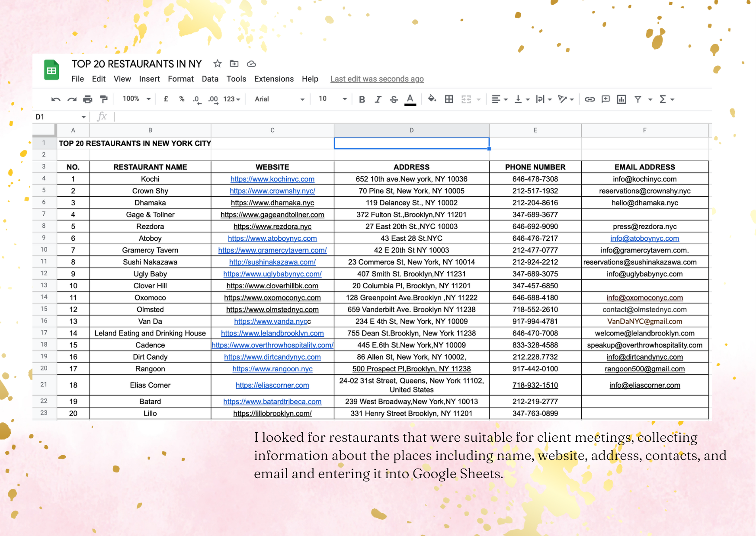Screen dimensions: 756x536
Task: Select cell with phone 646-478-7308
Action: (535, 179)
